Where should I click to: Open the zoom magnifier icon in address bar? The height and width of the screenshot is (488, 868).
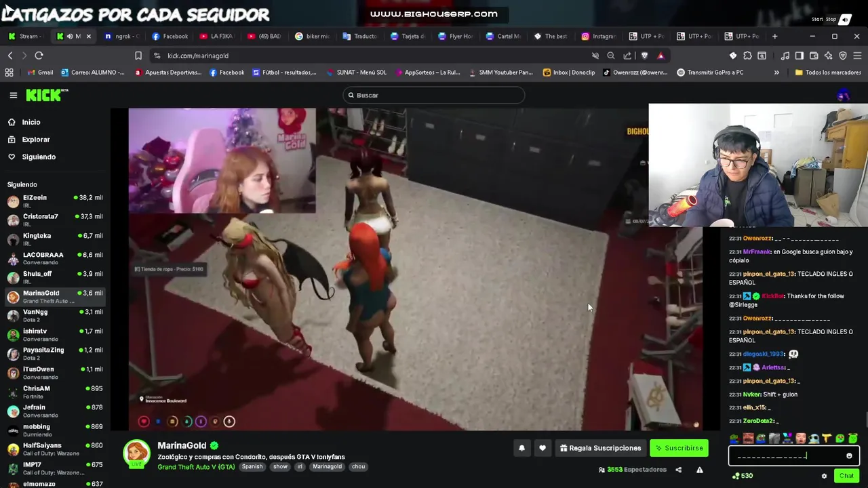(x=611, y=56)
